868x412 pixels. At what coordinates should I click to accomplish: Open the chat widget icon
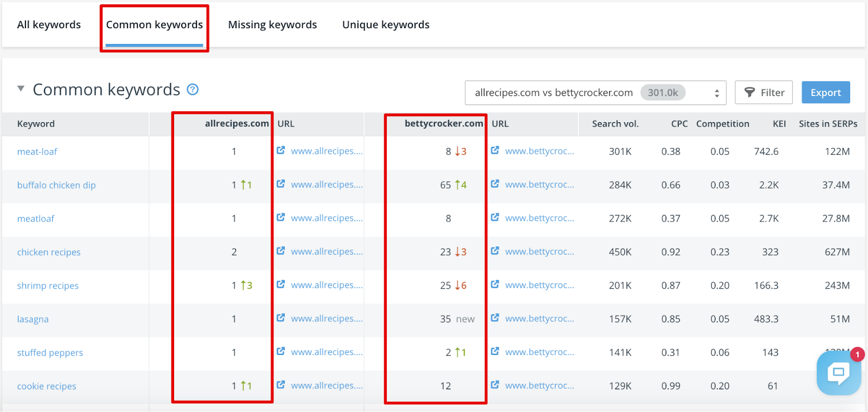pos(838,373)
